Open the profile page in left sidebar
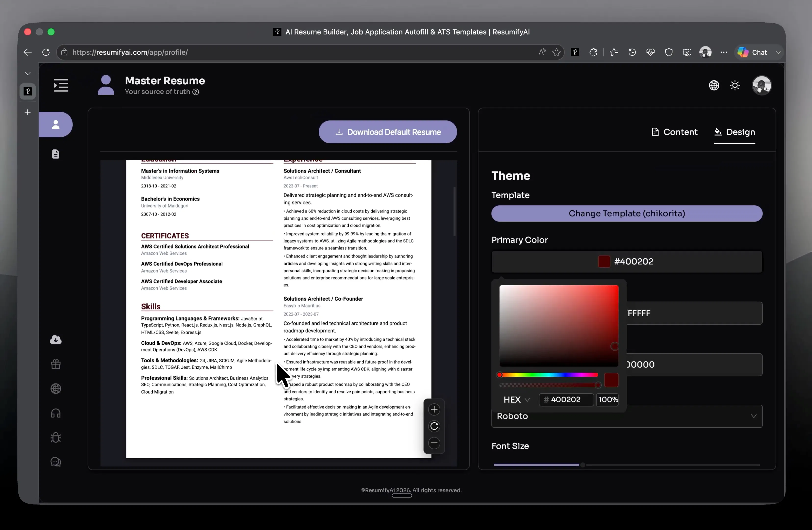Screen dimensions: 812x530 [x=56, y=125]
